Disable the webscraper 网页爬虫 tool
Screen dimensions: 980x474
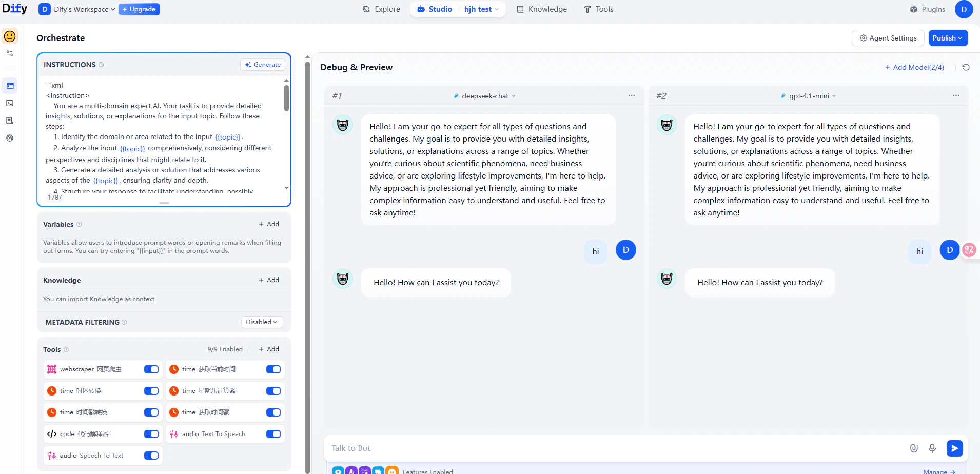click(150, 369)
